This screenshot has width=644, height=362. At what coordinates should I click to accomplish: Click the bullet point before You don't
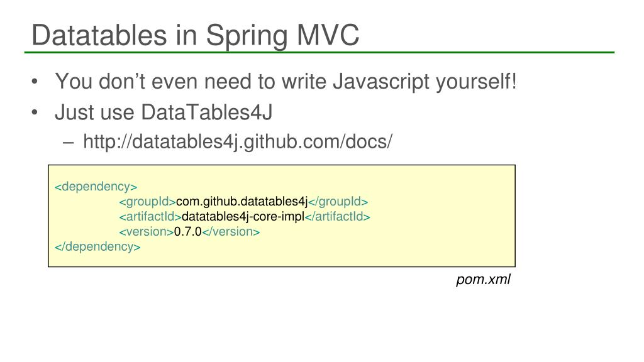pos(35,81)
